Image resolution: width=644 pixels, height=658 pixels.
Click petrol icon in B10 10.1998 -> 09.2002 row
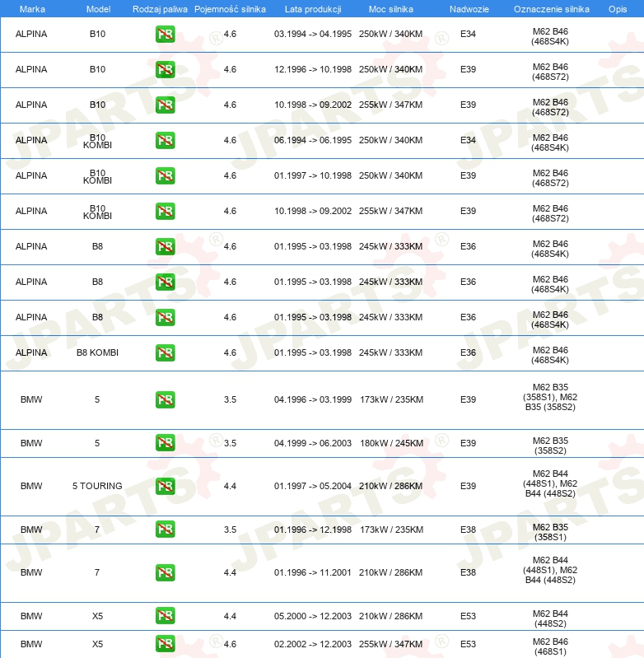coord(165,105)
